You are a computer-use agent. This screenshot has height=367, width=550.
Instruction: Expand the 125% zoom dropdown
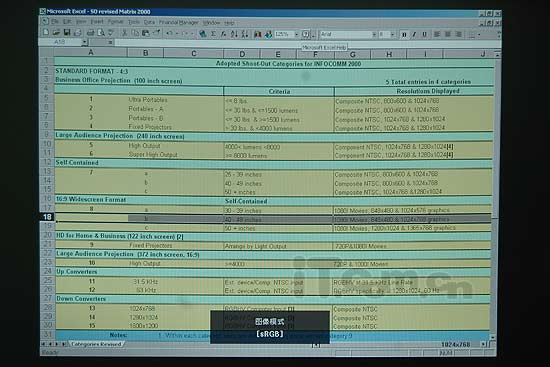296,34
